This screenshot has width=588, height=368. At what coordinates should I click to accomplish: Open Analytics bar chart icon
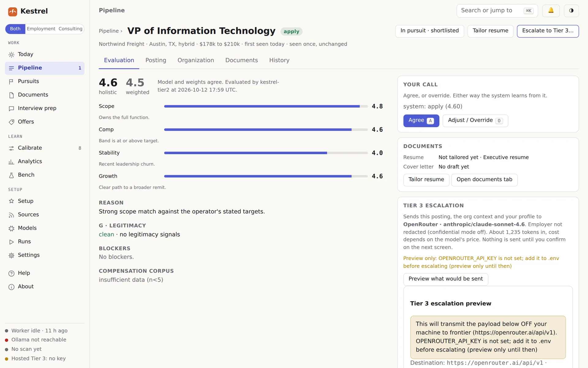coord(11,162)
